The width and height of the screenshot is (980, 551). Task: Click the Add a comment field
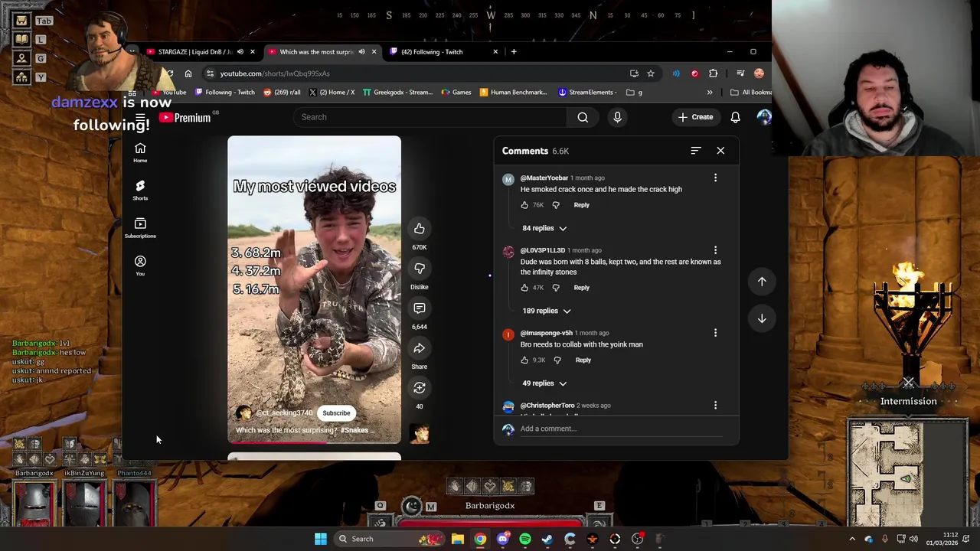621,429
